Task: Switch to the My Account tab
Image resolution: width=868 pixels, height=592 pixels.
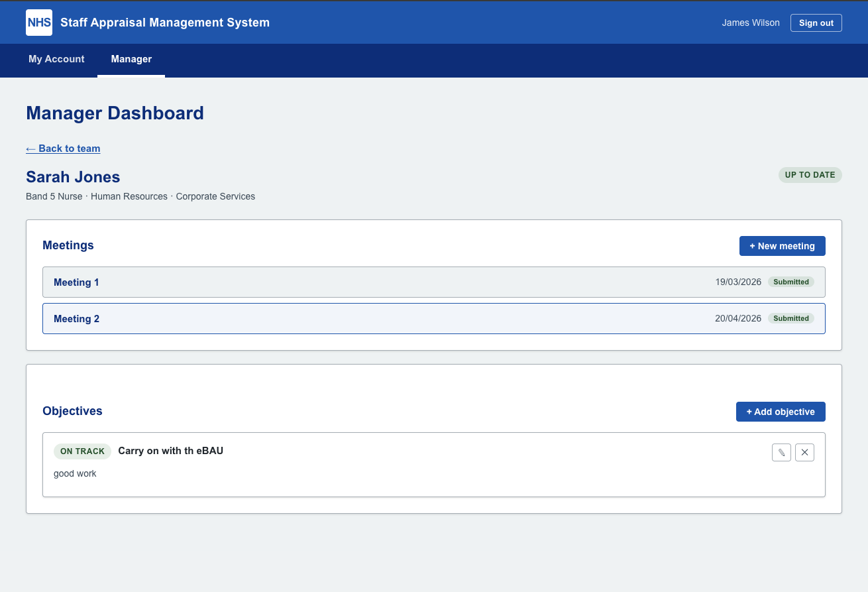Action: click(x=56, y=59)
